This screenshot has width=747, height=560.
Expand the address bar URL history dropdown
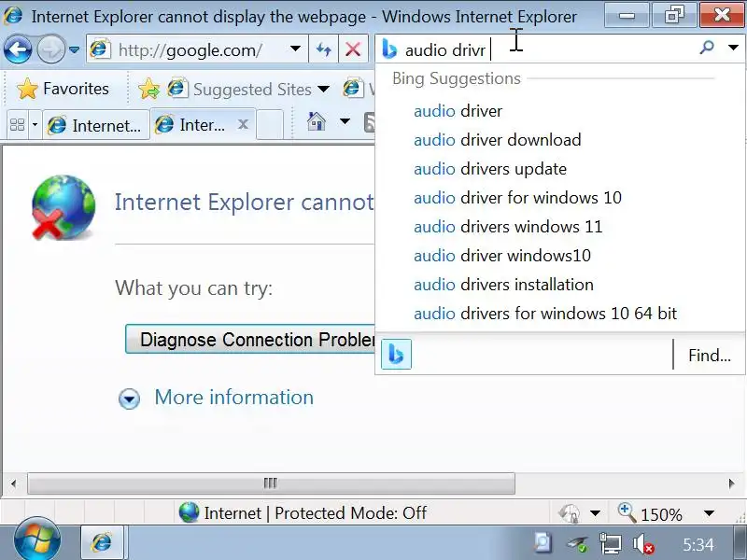[x=295, y=49]
